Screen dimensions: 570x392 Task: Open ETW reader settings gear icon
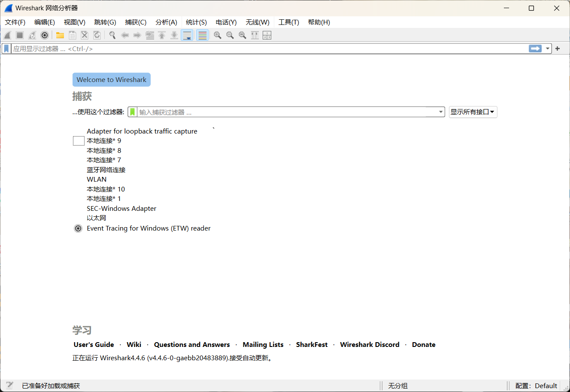78,228
